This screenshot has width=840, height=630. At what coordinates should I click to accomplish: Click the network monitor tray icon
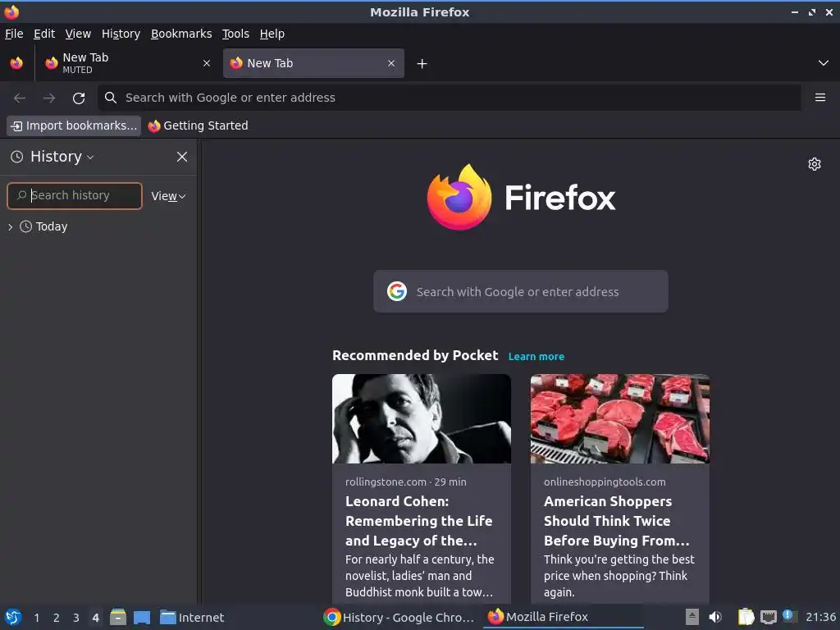click(x=768, y=617)
